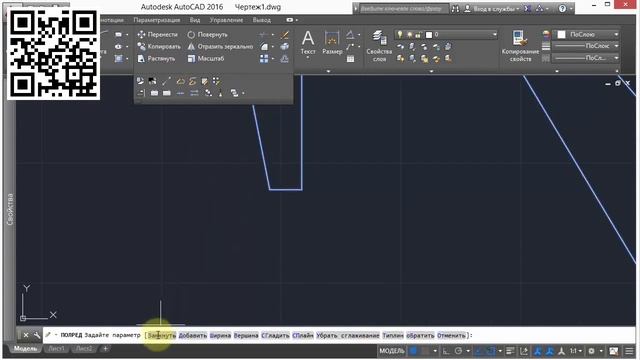
Task: Choose the Добавить command option
Action: pyautogui.click(x=193, y=335)
